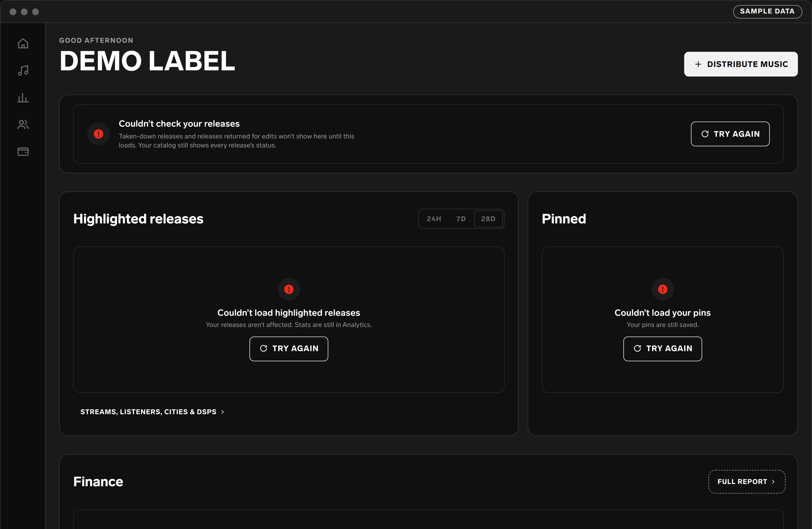Click the Finance section heading
Image resolution: width=812 pixels, height=529 pixels.
pyautogui.click(x=98, y=482)
